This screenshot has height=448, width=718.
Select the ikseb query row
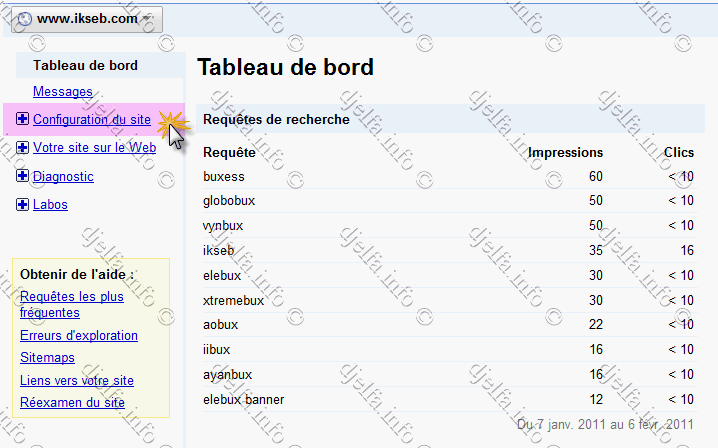(450, 251)
